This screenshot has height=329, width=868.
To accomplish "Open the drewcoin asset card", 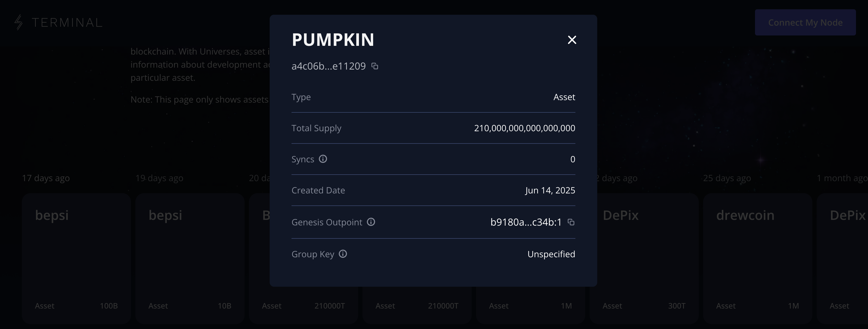I will tap(757, 258).
